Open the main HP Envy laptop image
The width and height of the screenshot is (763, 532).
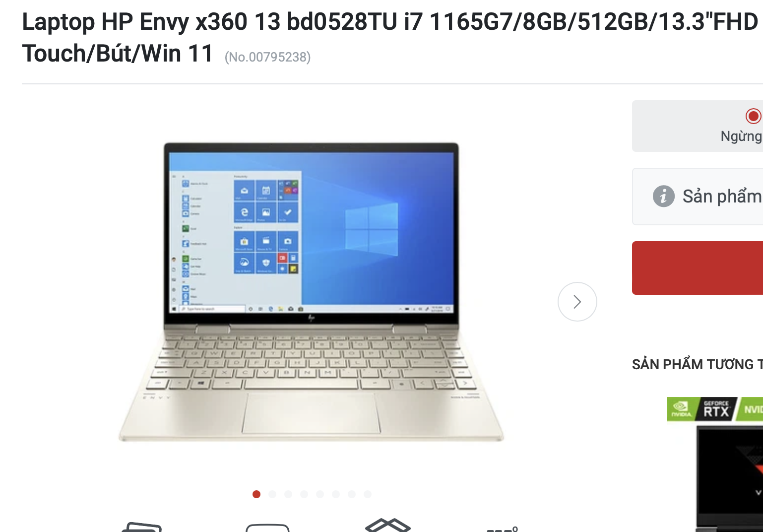311,292
